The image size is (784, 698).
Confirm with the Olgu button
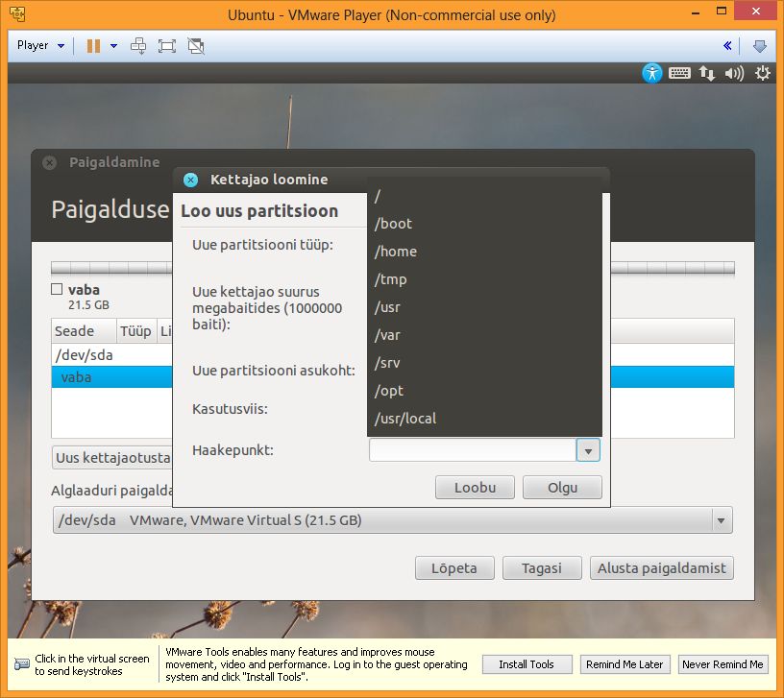coord(562,487)
